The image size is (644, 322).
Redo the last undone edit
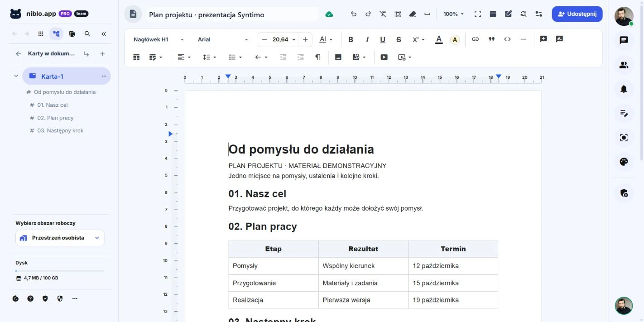pyautogui.click(x=368, y=14)
